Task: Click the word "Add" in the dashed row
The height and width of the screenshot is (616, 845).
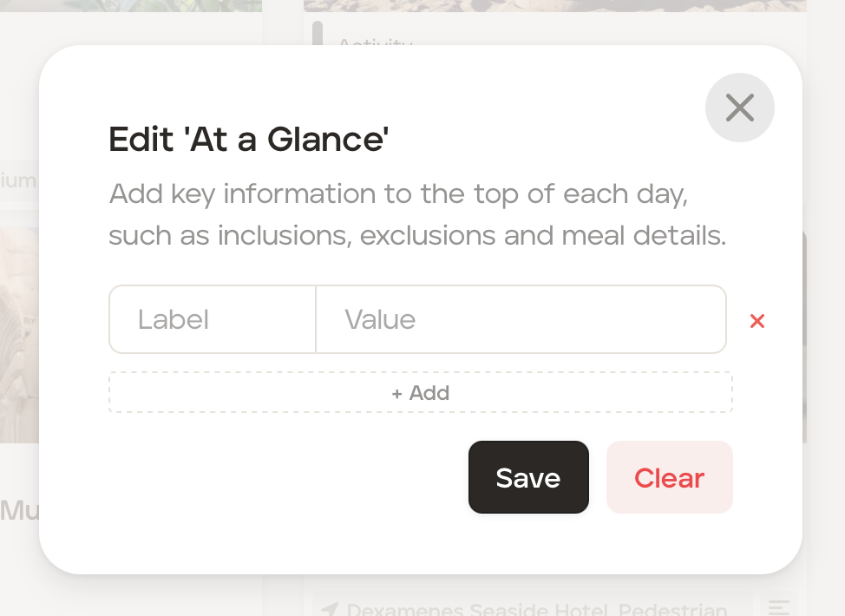Action: (429, 393)
